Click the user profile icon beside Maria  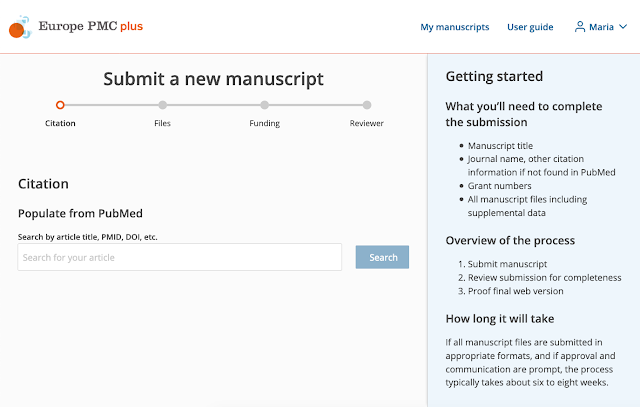[x=579, y=27]
